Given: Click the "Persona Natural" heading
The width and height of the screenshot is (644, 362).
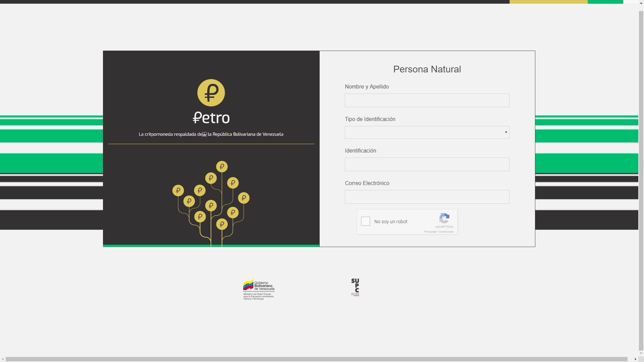Looking at the screenshot, I should (x=427, y=69).
